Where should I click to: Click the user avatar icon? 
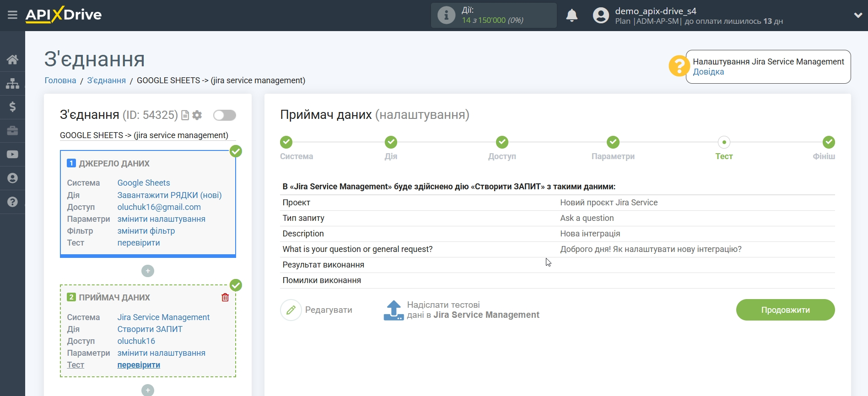(601, 16)
